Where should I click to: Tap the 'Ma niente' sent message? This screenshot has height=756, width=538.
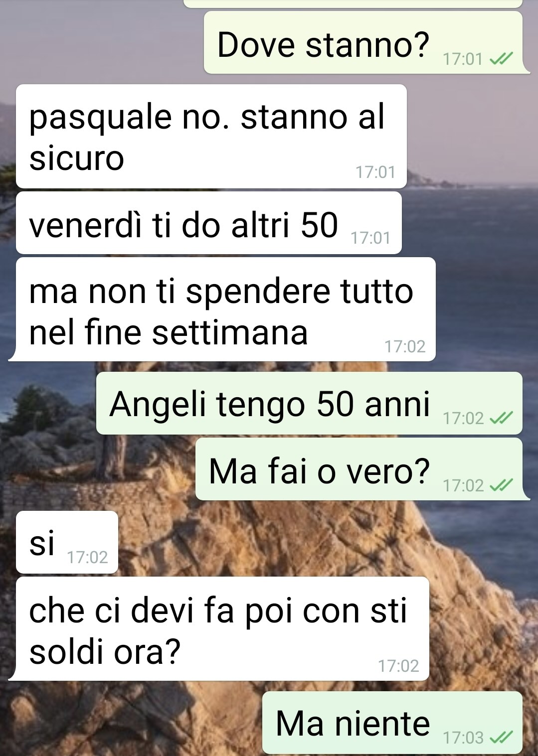pyautogui.click(x=392, y=723)
